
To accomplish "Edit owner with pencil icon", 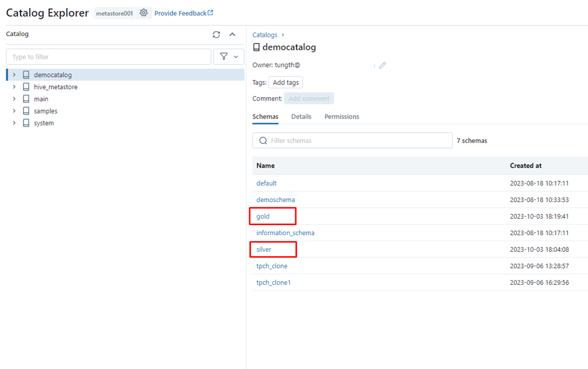I will click(382, 65).
